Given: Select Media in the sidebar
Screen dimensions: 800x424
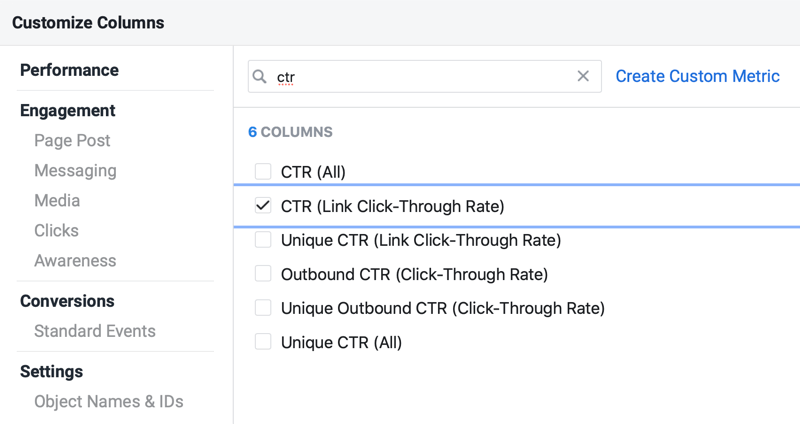Looking at the screenshot, I should tap(57, 201).
